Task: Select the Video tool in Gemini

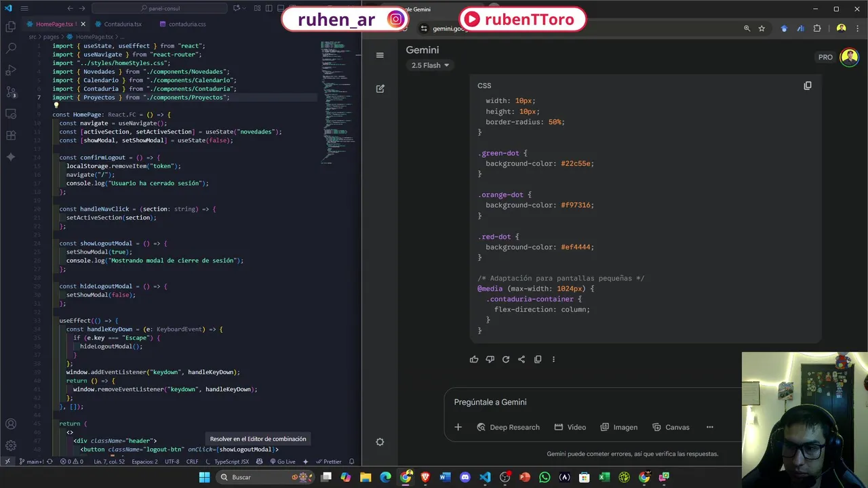Action: (570, 427)
